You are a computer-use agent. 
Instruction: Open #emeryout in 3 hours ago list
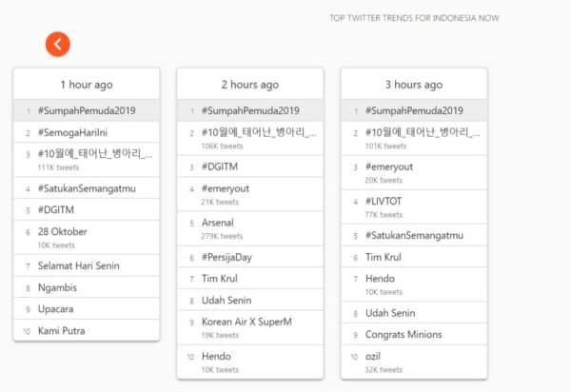click(389, 167)
